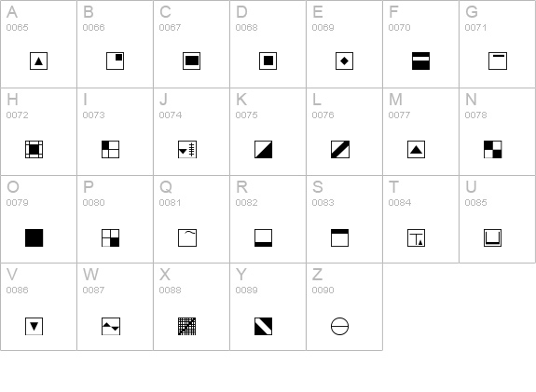The height and width of the screenshot is (392, 536).
Task: Select the top-bar window glyph under S
Action: pyautogui.click(x=340, y=237)
